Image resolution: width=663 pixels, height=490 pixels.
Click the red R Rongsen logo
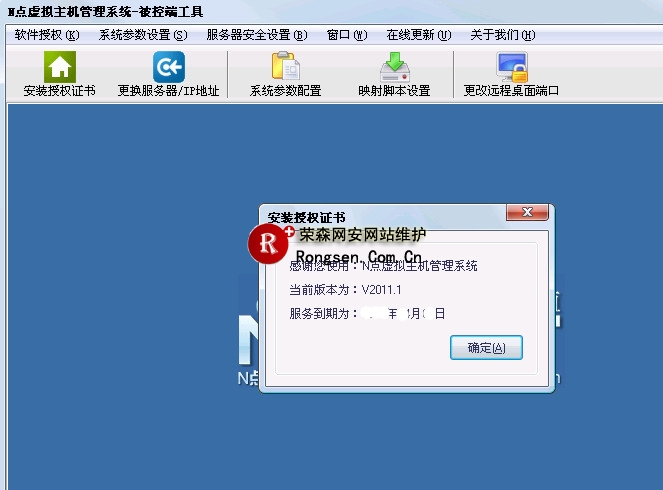pos(270,244)
